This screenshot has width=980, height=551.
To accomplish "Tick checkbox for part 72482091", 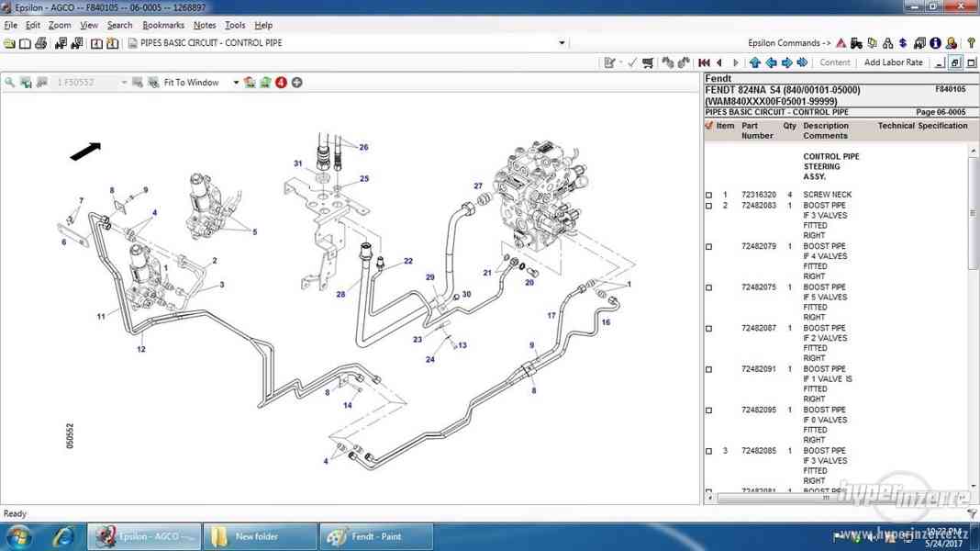I will 708,369.
